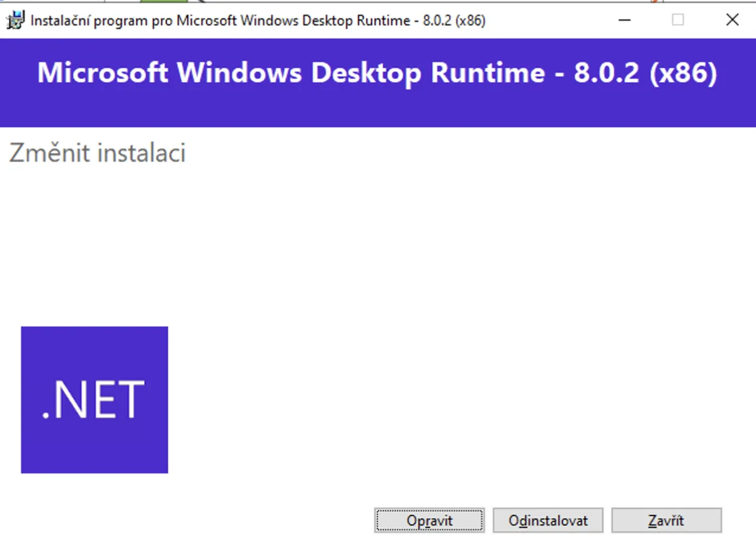
Task: Click the "Změnit instalaci" heading text
Action: (97, 153)
